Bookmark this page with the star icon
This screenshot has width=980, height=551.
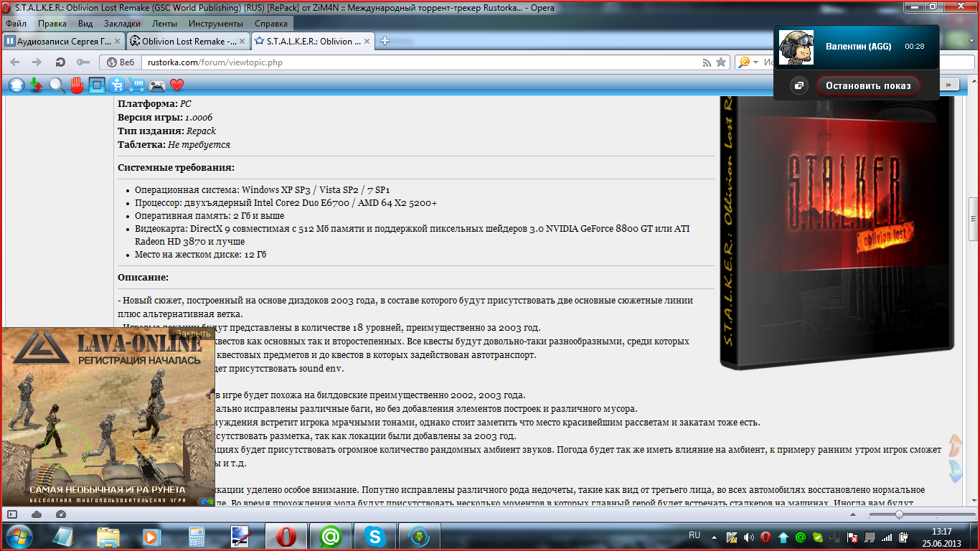721,62
